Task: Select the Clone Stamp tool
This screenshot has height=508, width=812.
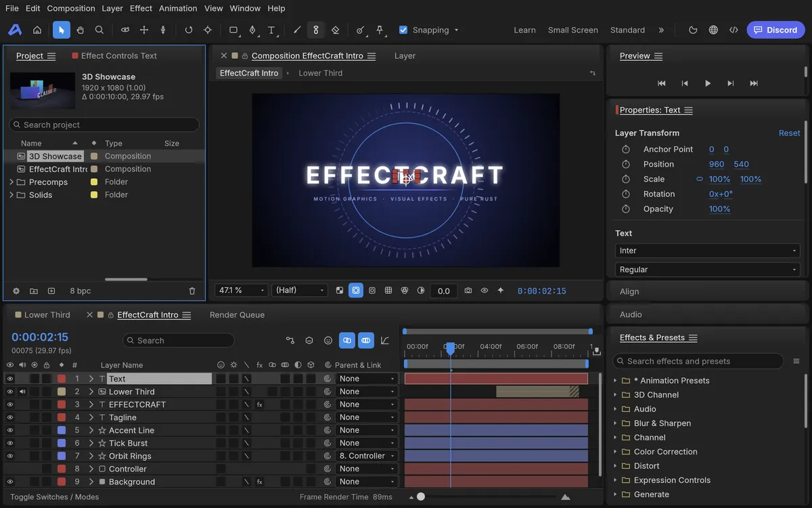Action: [x=316, y=30]
